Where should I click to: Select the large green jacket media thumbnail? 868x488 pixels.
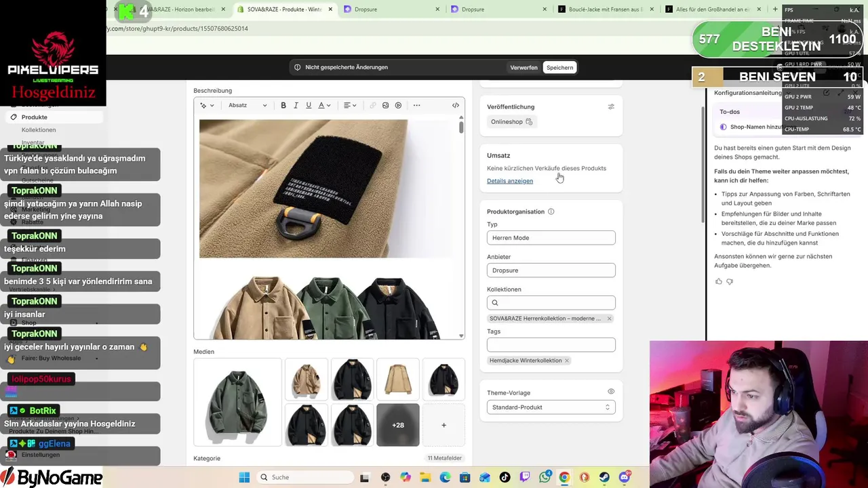[237, 402]
